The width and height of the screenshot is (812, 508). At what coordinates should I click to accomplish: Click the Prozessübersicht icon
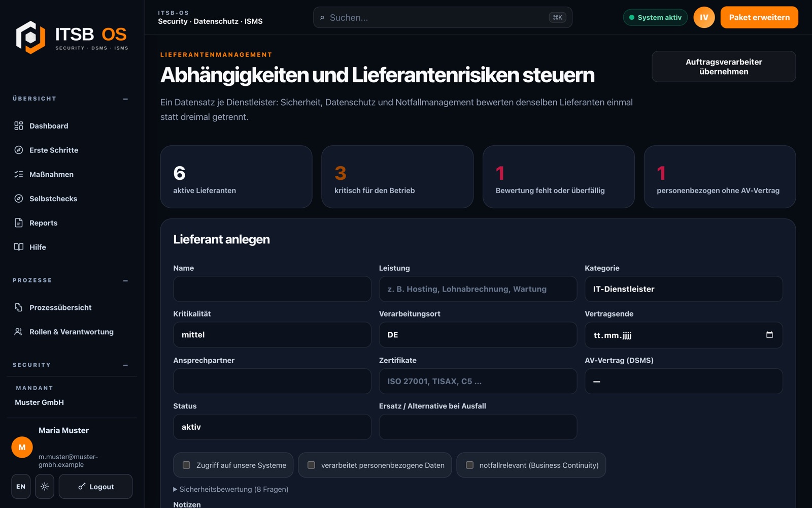[x=19, y=307]
